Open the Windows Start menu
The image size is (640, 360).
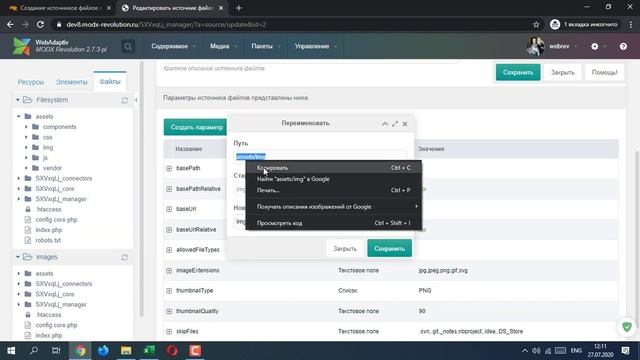tap(11, 351)
